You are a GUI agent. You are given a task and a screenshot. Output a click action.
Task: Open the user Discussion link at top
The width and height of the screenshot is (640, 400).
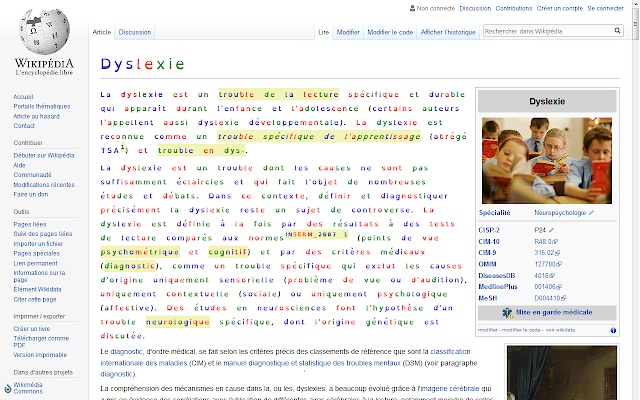pos(475,8)
